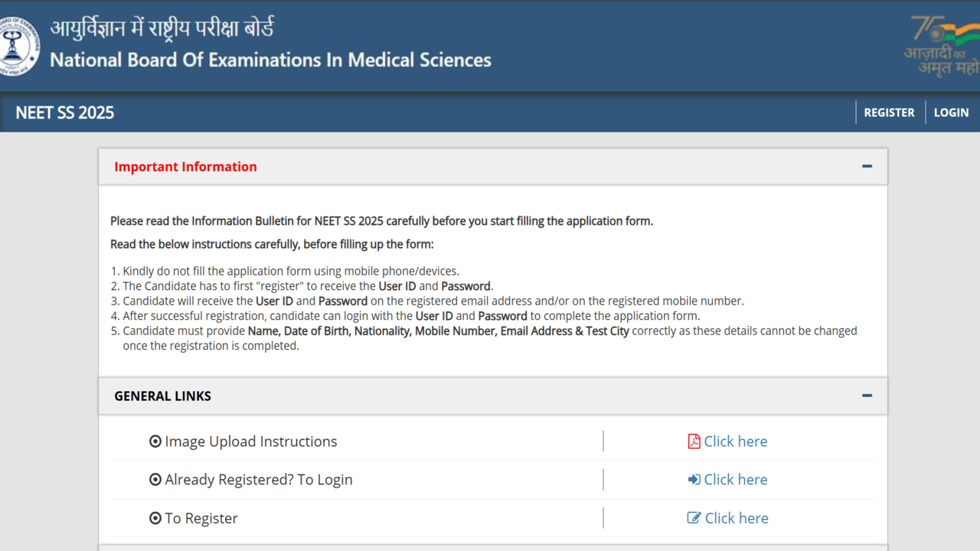Follow 'Click here' link in To Register row

736,518
